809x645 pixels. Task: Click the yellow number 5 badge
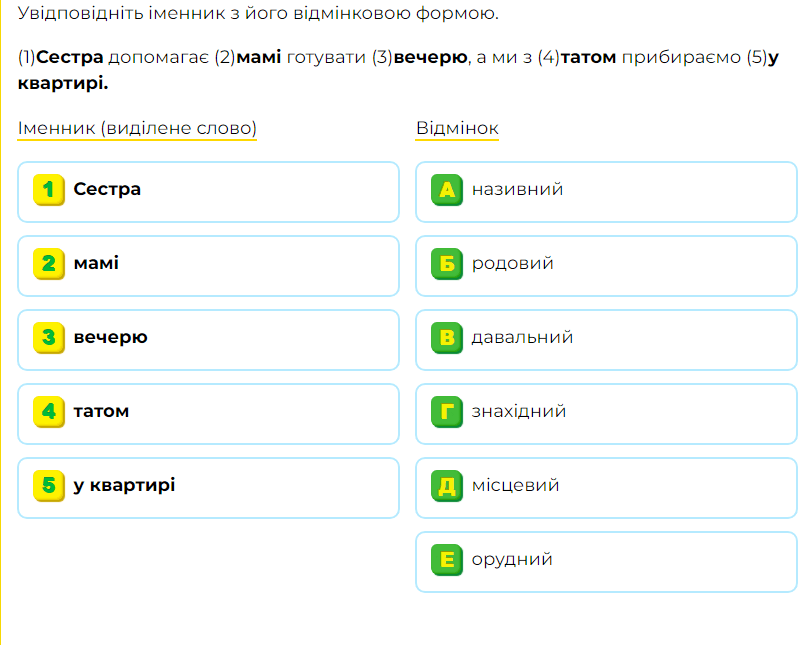pyautogui.click(x=49, y=486)
